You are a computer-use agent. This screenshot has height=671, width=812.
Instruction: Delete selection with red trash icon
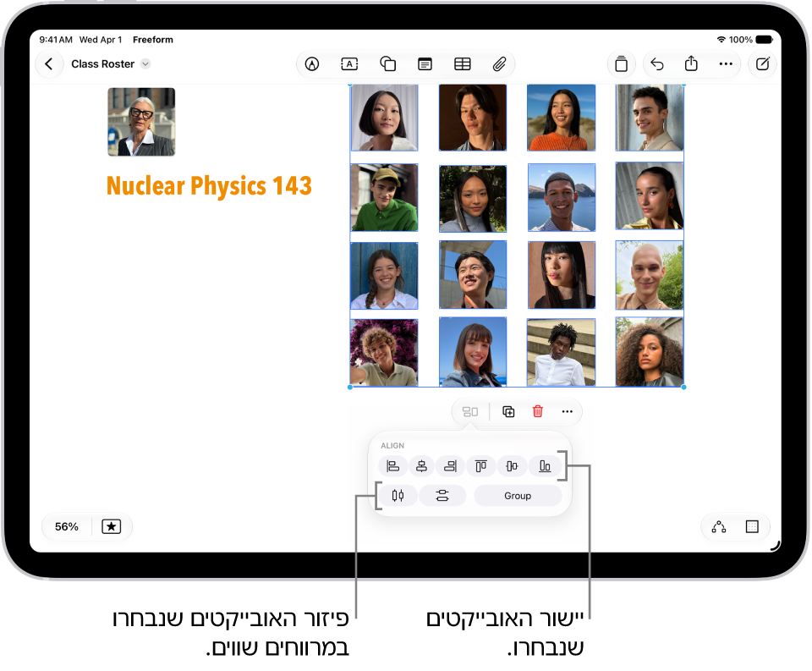538,411
